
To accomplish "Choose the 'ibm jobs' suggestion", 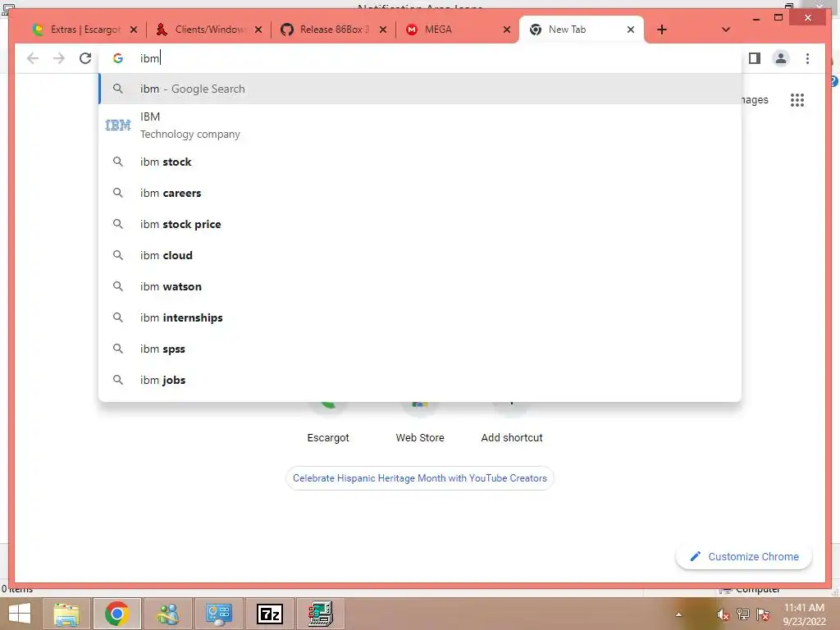I will tap(421, 379).
